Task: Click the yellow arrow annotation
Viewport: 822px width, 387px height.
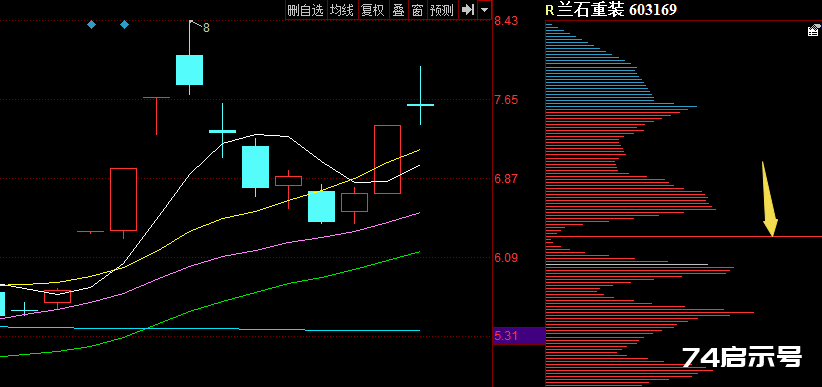Action: pyautogui.click(x=769, y=199)
